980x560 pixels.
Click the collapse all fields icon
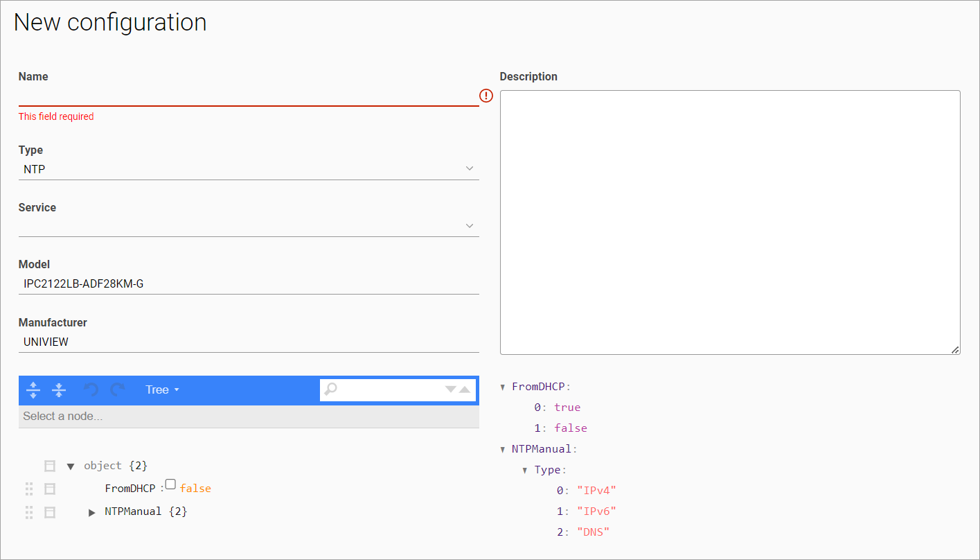(x=59, y=390)
